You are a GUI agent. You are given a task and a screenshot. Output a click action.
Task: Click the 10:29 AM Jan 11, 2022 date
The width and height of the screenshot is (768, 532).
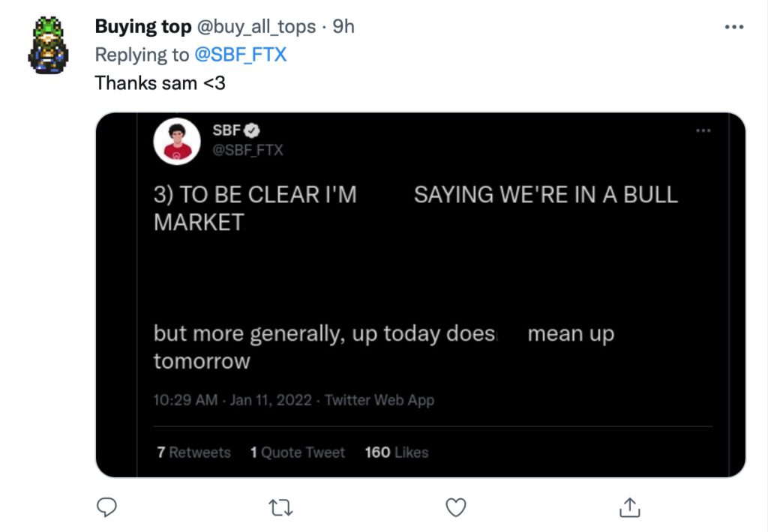click(x=232, y=400)
